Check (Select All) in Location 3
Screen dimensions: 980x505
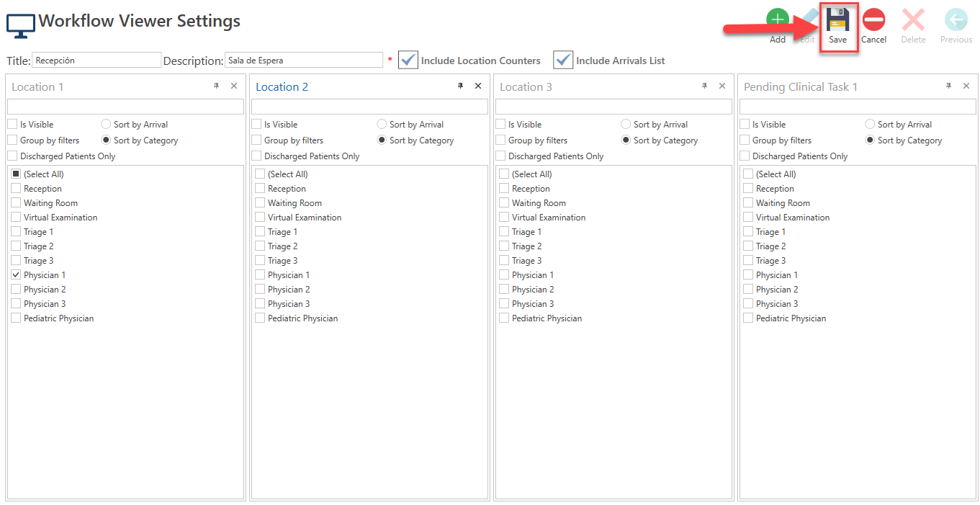point(504,174)
